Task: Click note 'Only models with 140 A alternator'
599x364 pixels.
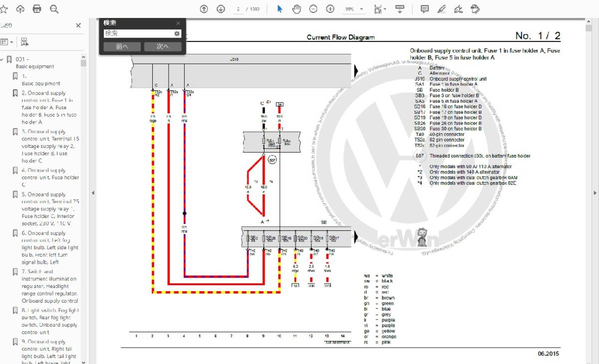Action: tap(464, 172)
